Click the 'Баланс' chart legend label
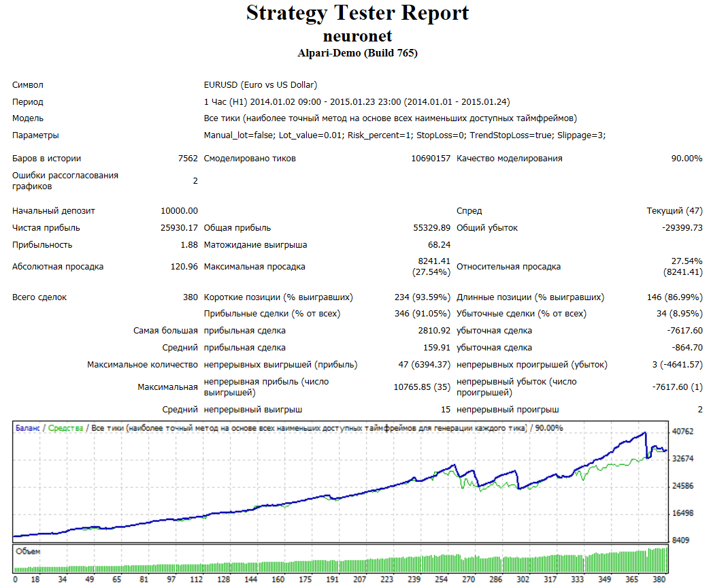The height and width of the screenshot is (588, 709). click(x=28, y=428)
